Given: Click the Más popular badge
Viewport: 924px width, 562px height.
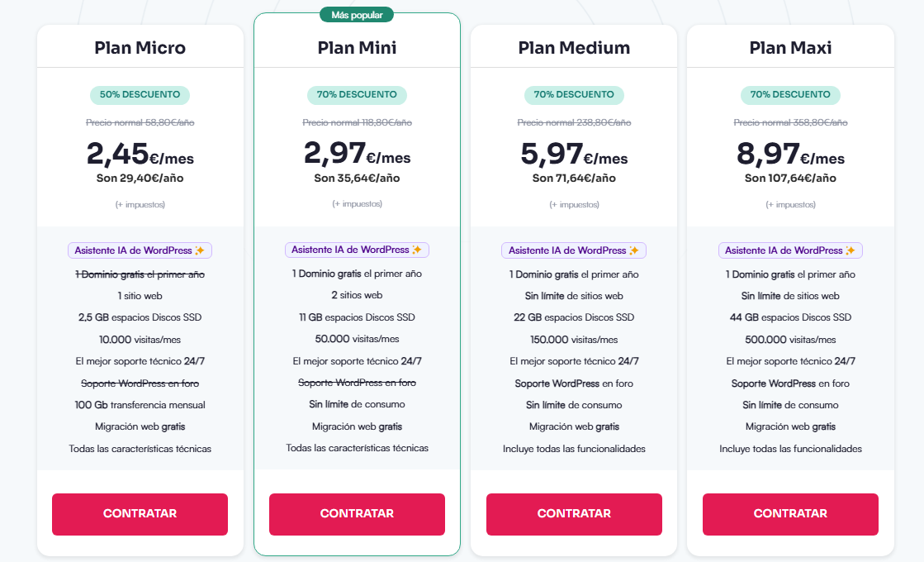Looking at the screenshot, I should [356, 14].
